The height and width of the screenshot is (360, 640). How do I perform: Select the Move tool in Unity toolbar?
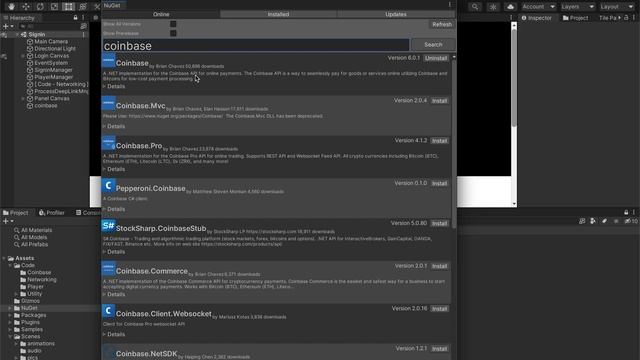click(26, 7)
